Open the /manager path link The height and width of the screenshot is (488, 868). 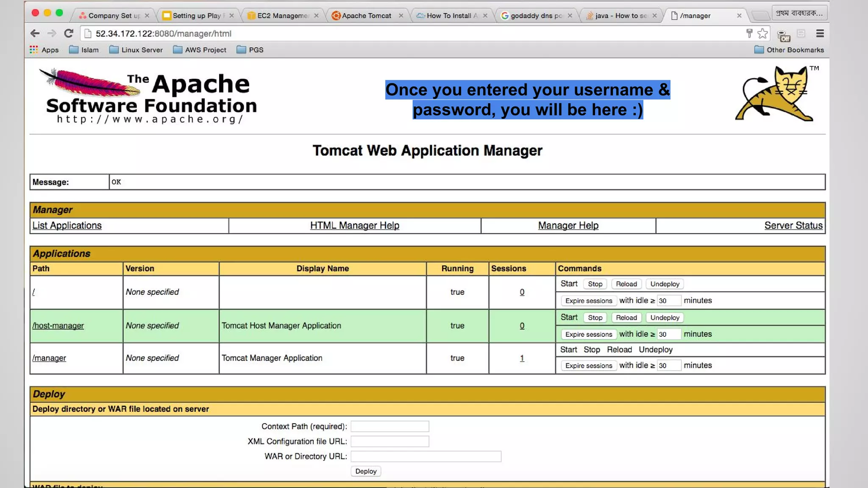tap(49, 358)
